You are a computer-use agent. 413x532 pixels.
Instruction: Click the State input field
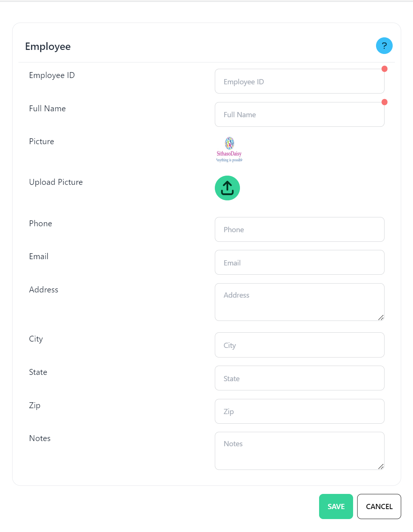point(299,378)
